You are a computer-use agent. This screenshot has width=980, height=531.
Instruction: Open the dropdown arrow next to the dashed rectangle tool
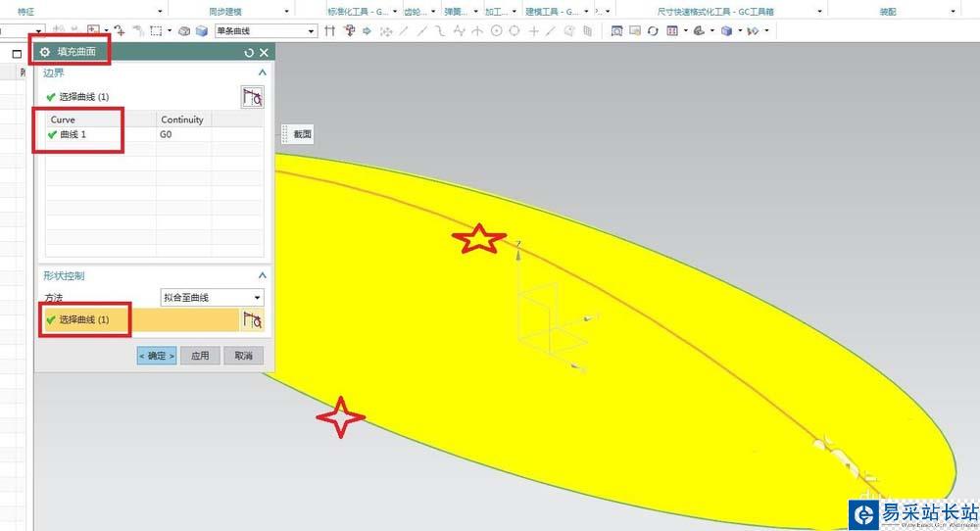(x=170, y=30)
